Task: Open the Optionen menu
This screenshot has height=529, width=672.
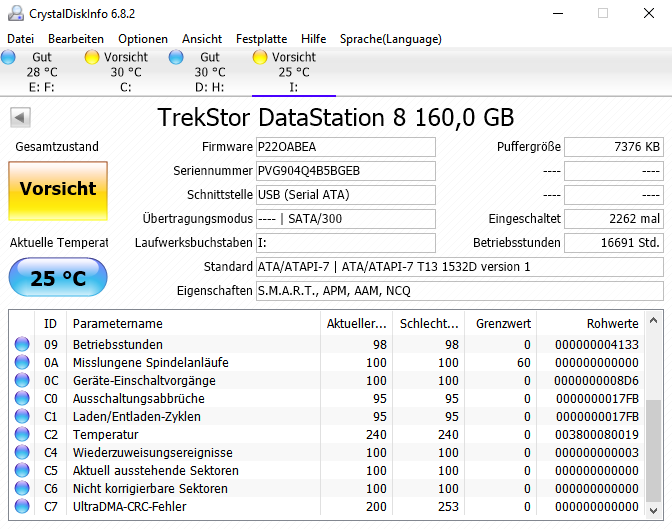Action: tap(143, 39)
